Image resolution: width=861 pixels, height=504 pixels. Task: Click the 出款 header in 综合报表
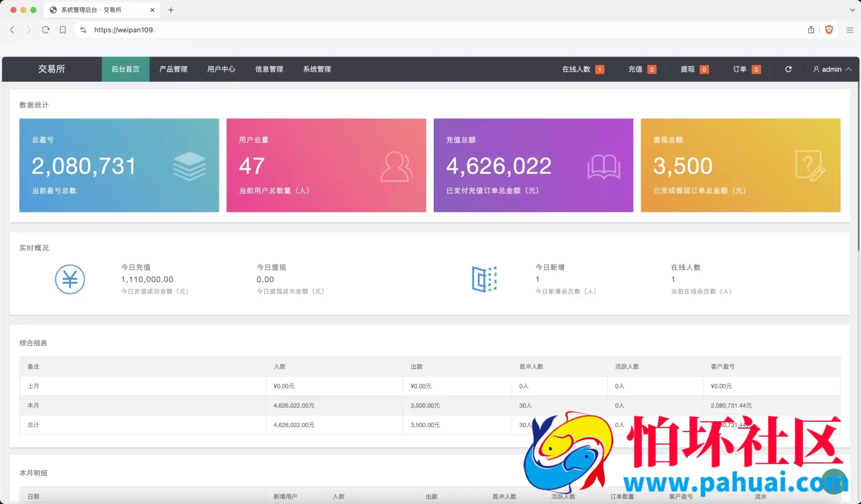[417, 367]
